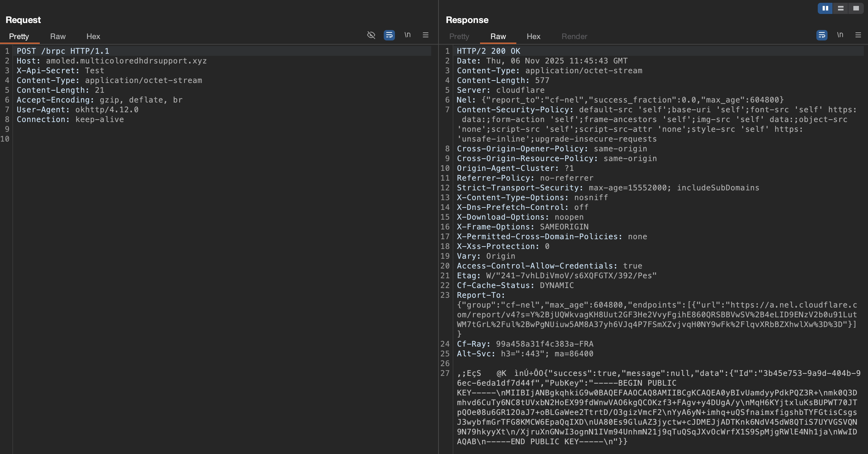Viewport: 868px width, 454px height.
Task: Switch to split layout using lines icon
Action: 841,8
